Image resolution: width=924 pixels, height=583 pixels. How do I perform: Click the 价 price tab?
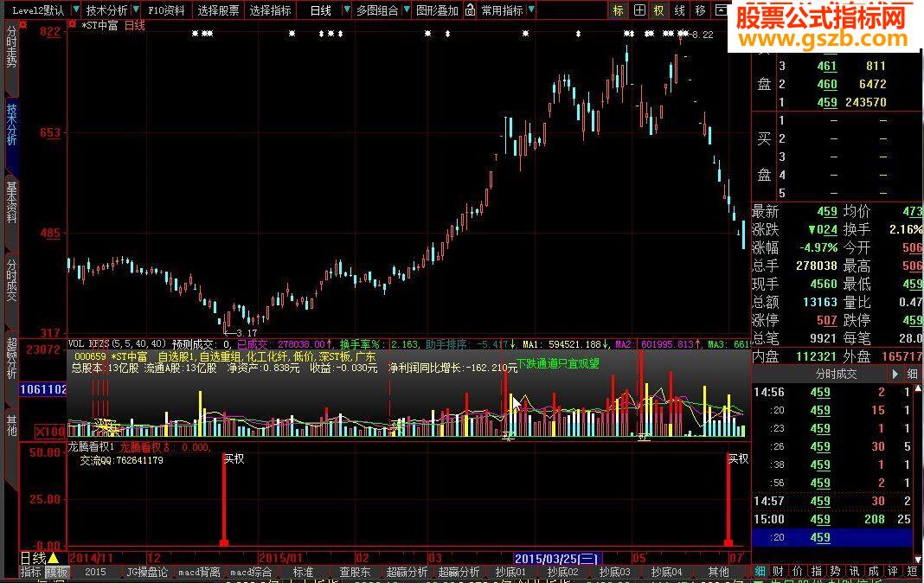pyautogui.click(x=798, y=571)
